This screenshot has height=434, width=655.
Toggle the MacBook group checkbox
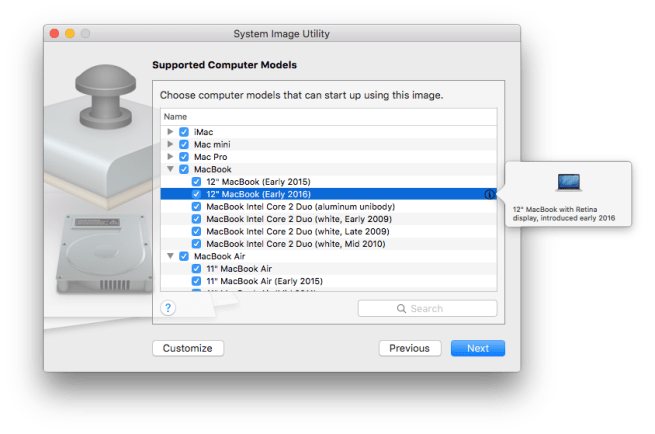click(x=184, y=170)
